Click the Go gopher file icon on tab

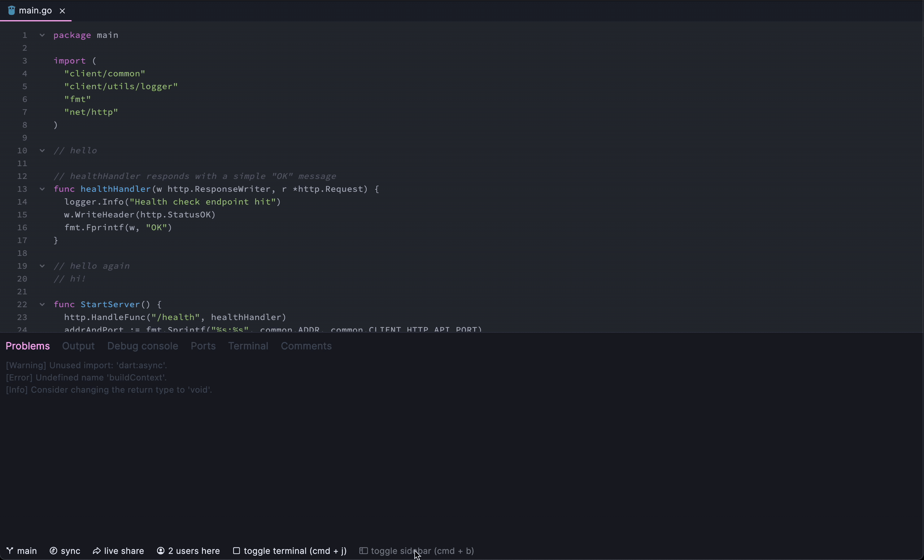coord(12,10)
